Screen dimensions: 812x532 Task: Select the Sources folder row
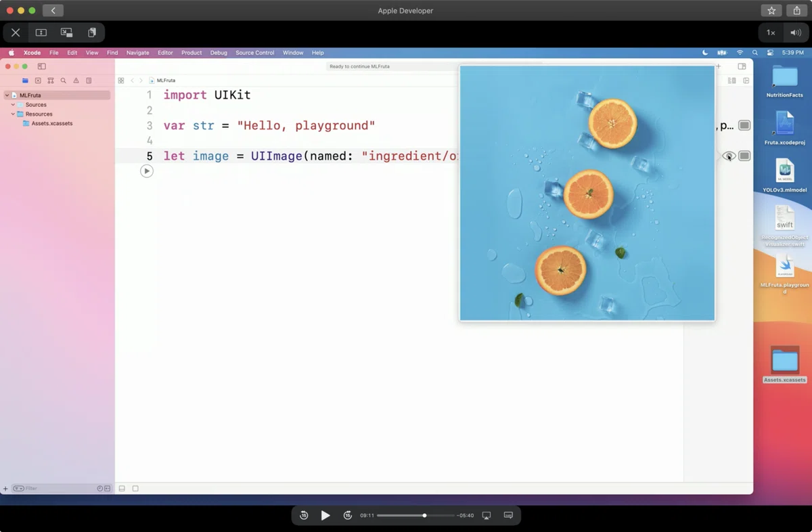(x=57, y=105)
